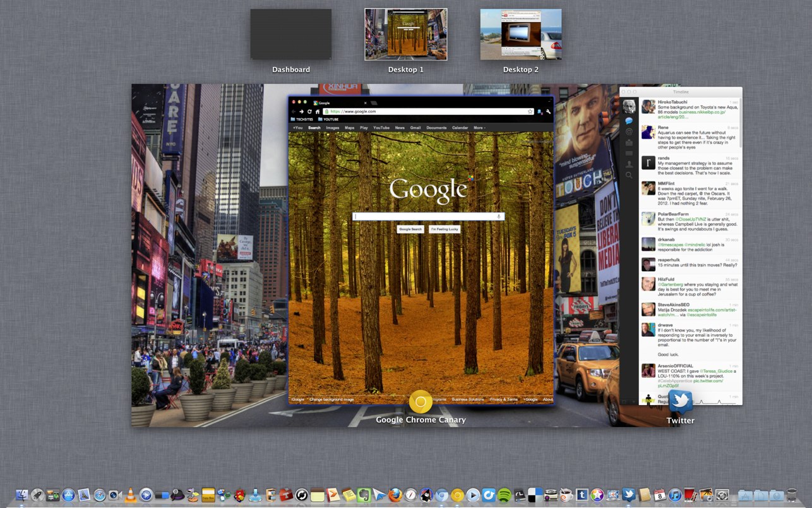
Task: Reload the Google page in Chrome
Action: pyautogui.click(x=309, y=111)
